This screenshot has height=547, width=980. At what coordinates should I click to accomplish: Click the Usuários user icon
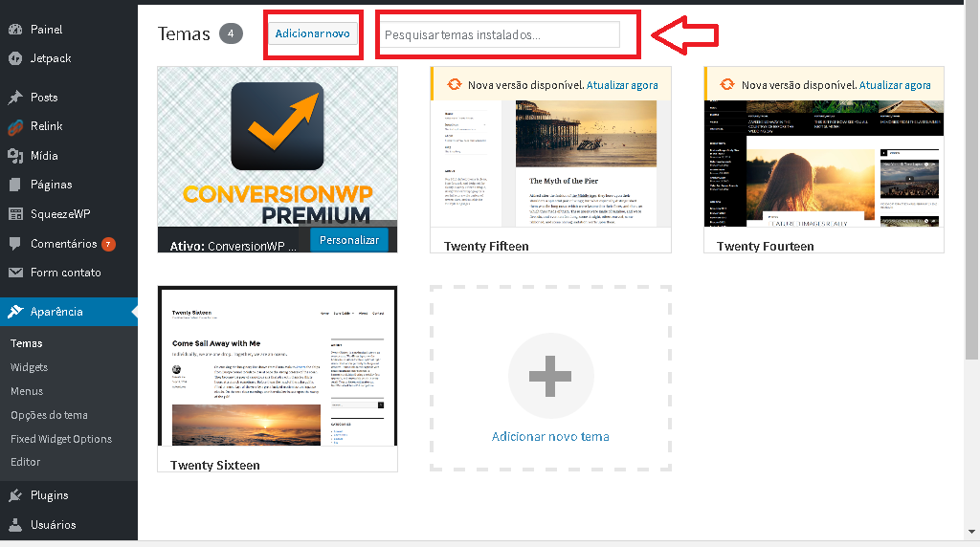pyautogui.click(x=15, y=525)
